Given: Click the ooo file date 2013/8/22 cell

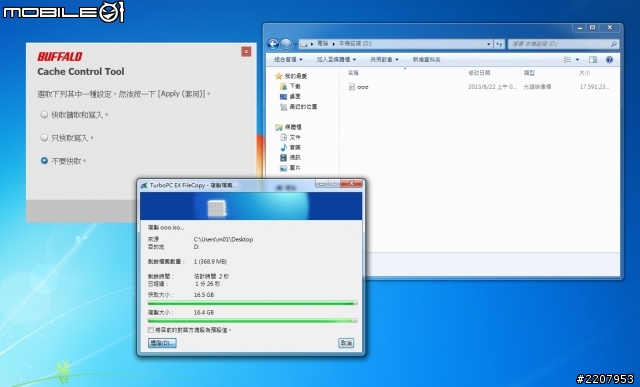Looking at the screenshot, I should coord(492,87).
